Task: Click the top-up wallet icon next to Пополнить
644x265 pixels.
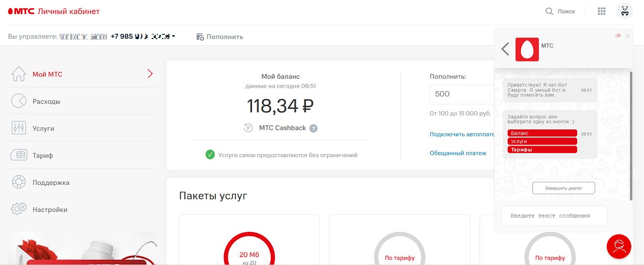Action: (200, 37)
